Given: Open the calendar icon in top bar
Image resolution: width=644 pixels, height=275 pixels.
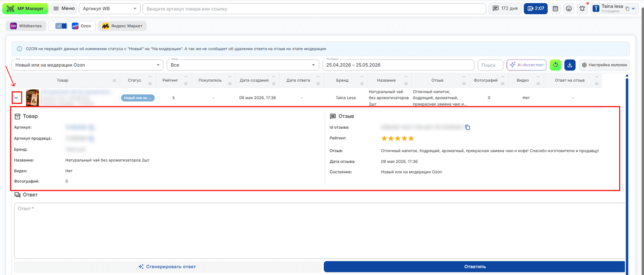Looking at the screenshot, I should coord(556,8).
